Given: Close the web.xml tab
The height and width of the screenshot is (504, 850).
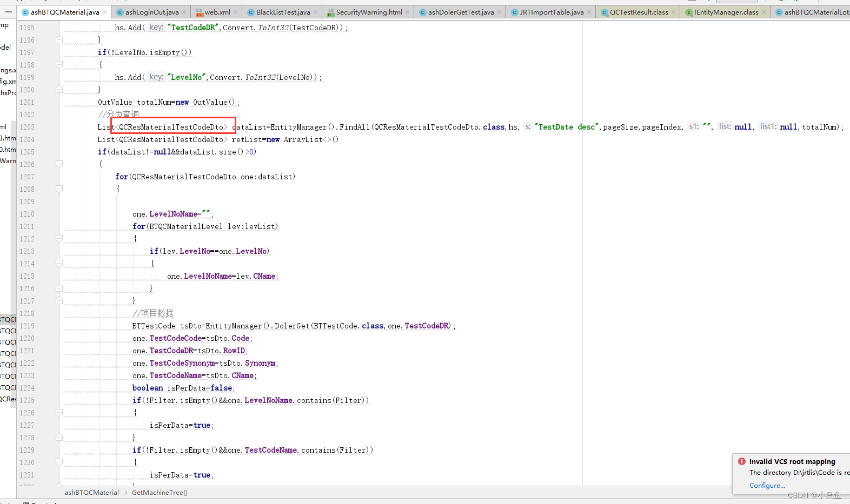Looking at the screenshot, I should [236, 12].
